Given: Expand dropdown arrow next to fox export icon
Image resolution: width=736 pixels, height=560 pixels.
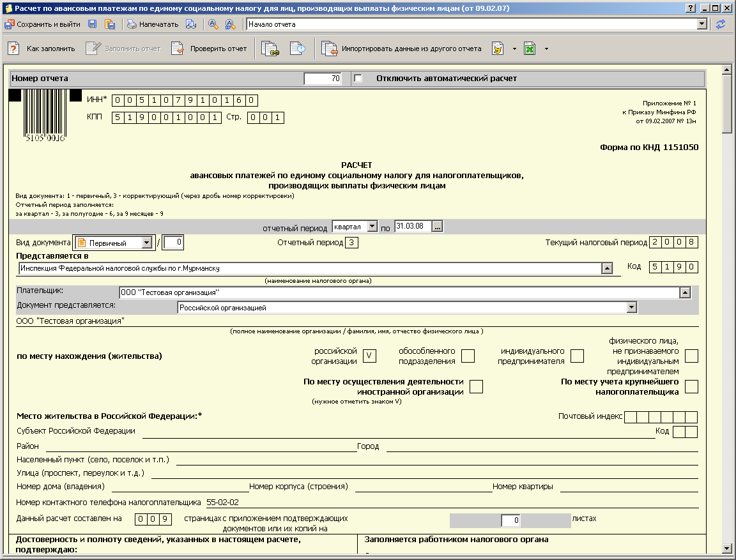Looking at the screenshot, I should 514,49.
